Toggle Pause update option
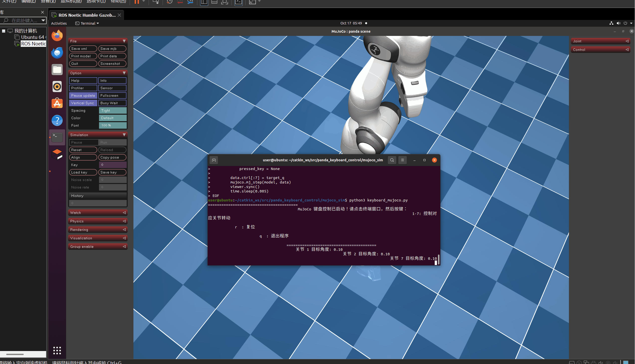Viewport: 635px width, 364px height. coord(83,95)
